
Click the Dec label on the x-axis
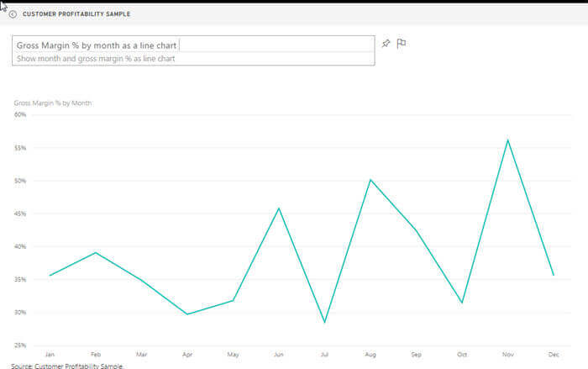(554, 355)
